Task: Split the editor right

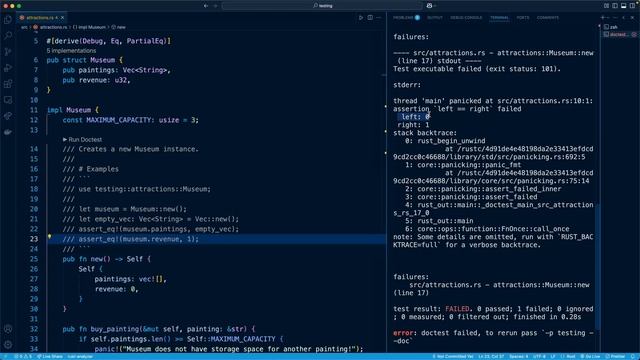Action: (x=370, y=18)
